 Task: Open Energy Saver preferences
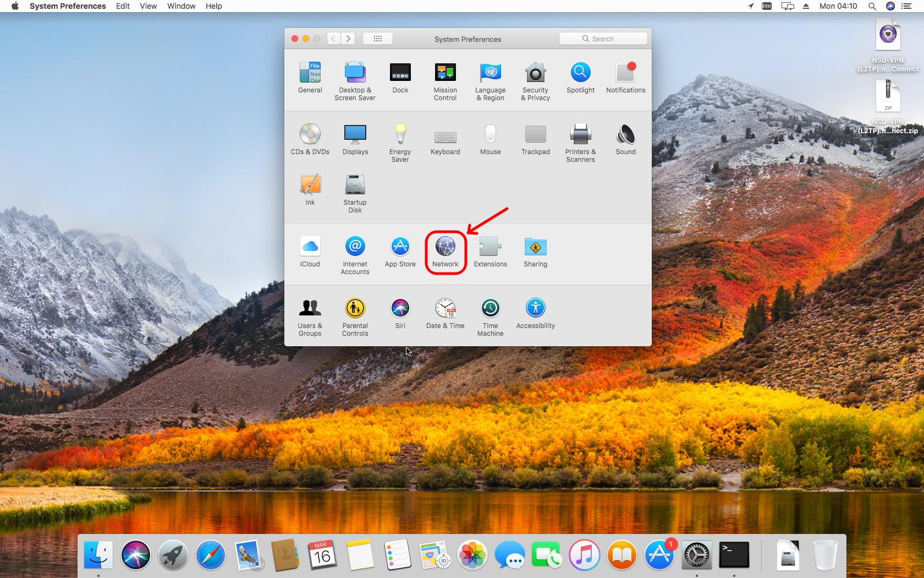tap(400, 143)
